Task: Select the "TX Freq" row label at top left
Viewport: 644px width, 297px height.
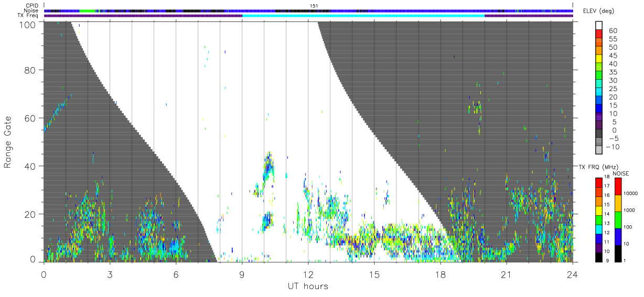Action: [28, 15]
